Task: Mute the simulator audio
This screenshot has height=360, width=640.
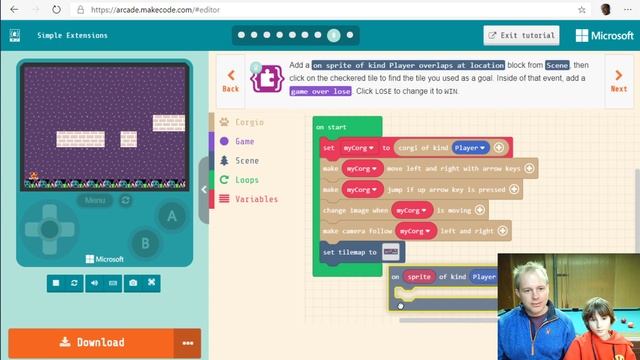Action: point(94,283)
